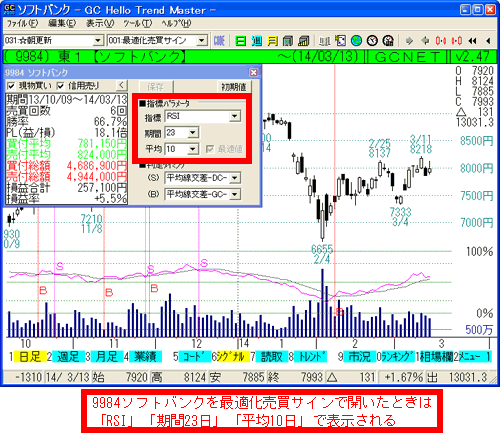Toggle the 信用売り checkbox
Viewport: 500px width, 433px height.
(60, 86)
